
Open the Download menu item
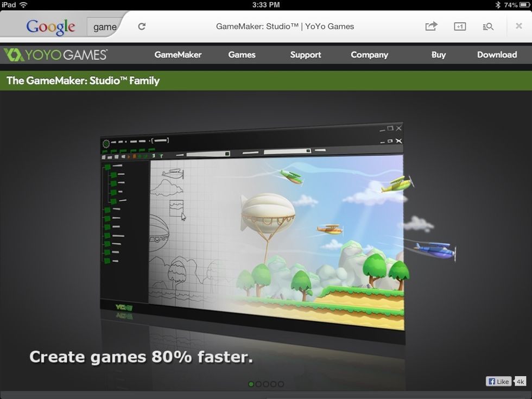pos(497,55)
